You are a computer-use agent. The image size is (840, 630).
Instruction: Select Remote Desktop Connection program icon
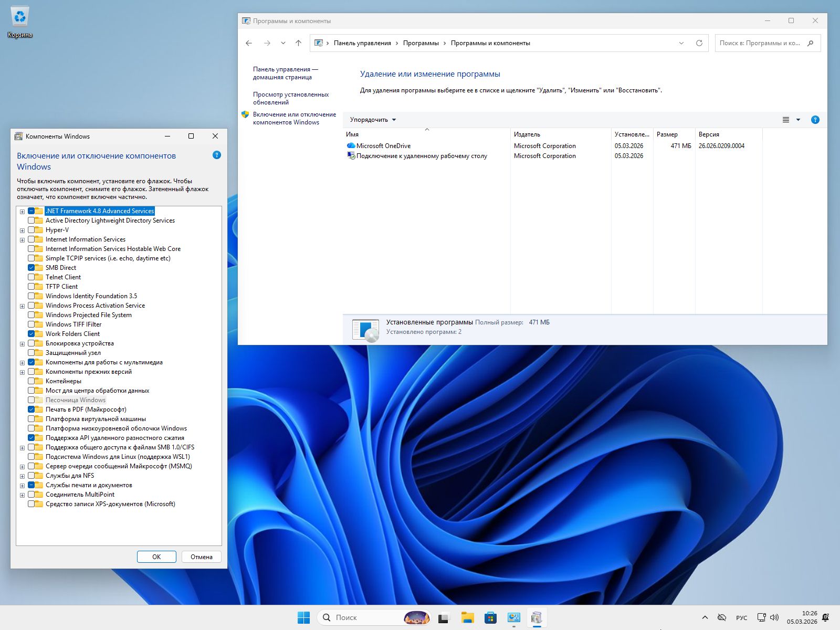coord(351,156)
